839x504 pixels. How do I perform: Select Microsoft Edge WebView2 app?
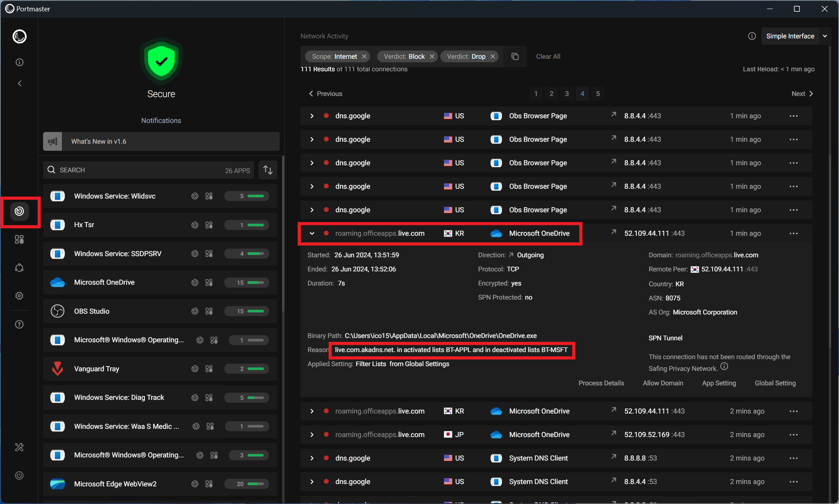160,484
